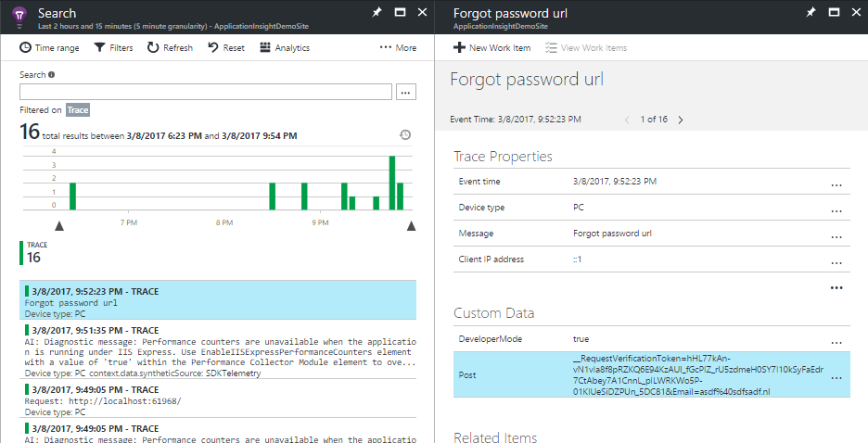Click the Message value Forgot password url
This screenshot has width=868, height=443.
pos(612,234)
